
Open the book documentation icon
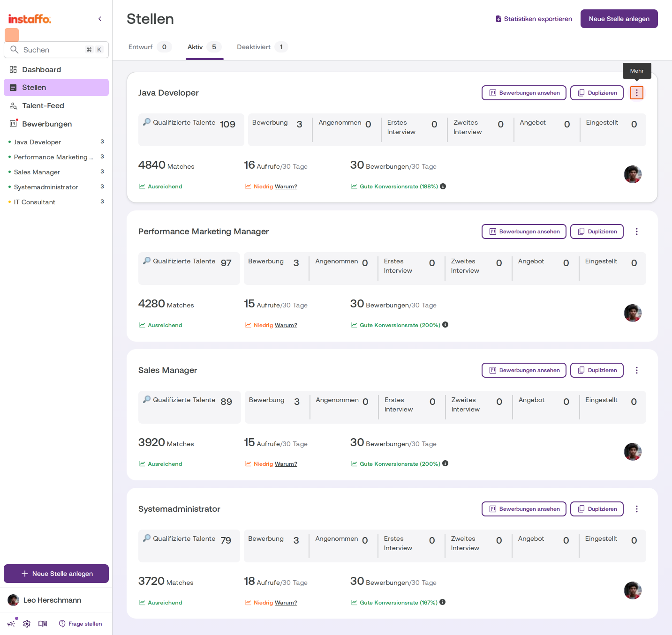coord(43,624)
